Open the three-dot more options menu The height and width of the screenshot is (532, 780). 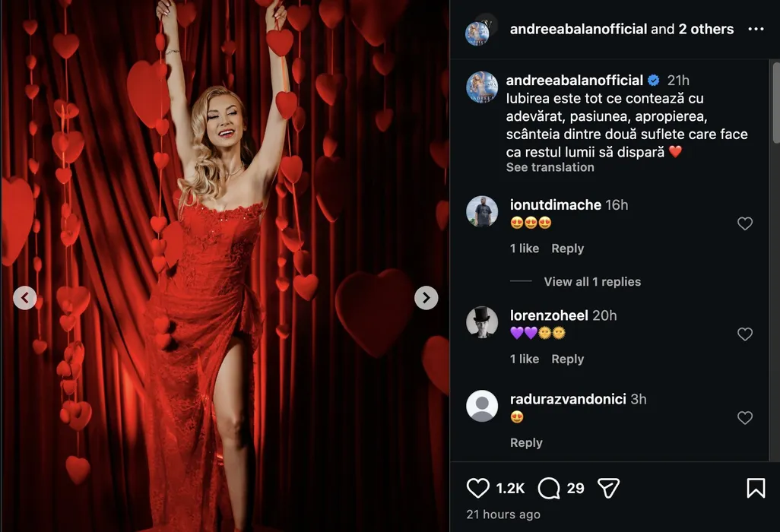(x=756, y=29)
